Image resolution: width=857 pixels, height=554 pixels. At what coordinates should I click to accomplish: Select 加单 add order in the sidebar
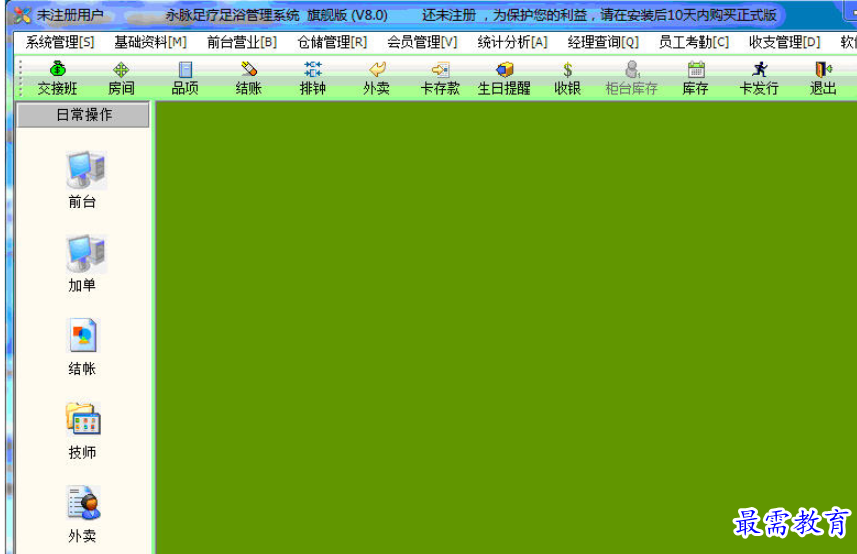pos(83,264)
